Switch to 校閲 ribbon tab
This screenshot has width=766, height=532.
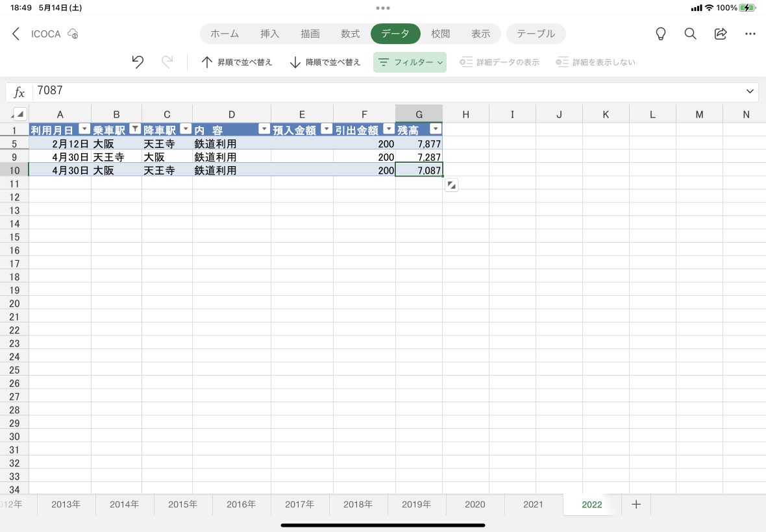click(441, 34)
